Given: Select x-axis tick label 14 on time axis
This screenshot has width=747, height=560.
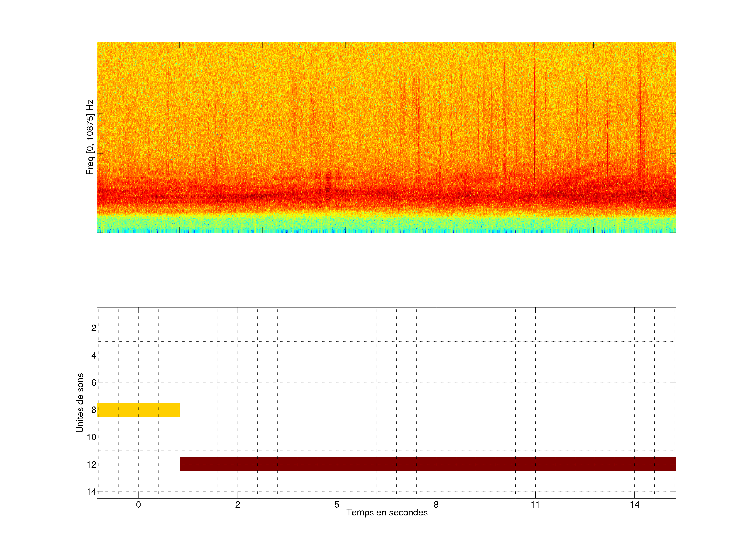Looking at the screenshot, I should [634, 505].
